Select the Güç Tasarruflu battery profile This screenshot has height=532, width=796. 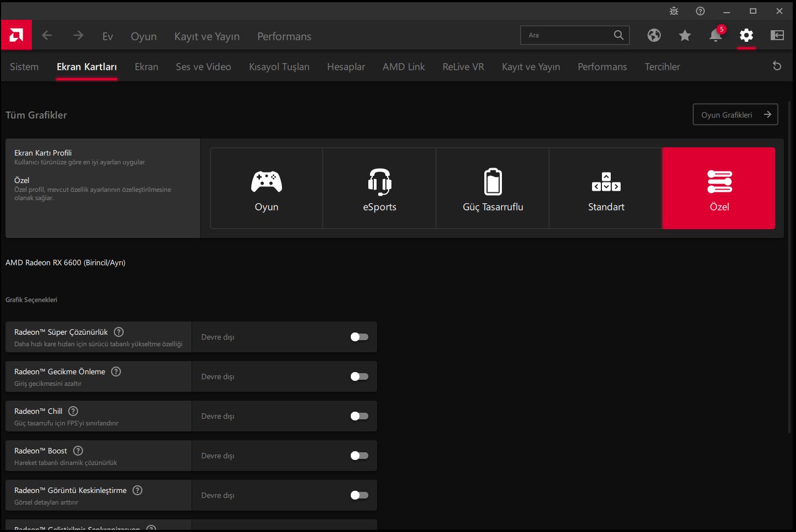pyautogui.click(x=493, y=188)
